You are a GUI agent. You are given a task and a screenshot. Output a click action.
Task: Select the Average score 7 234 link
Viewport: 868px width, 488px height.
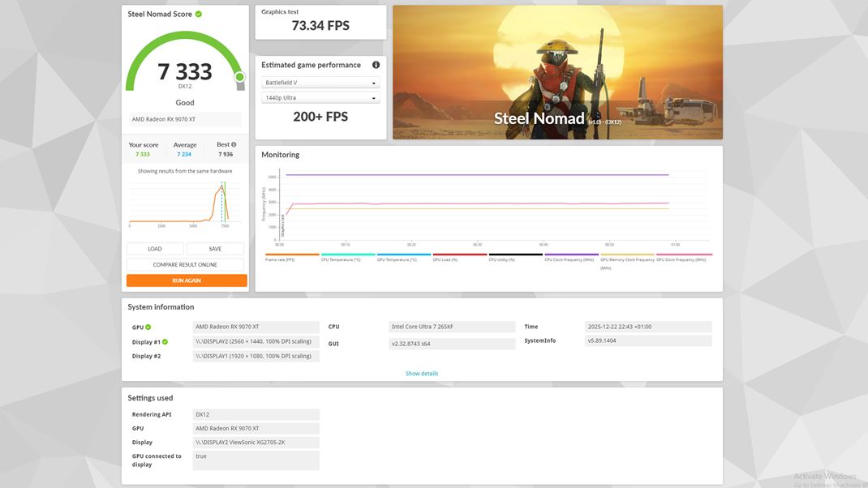click(185, 154)
